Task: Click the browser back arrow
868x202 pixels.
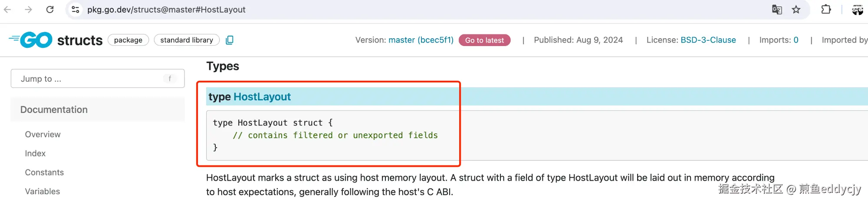Action: (x=7, y=10)
